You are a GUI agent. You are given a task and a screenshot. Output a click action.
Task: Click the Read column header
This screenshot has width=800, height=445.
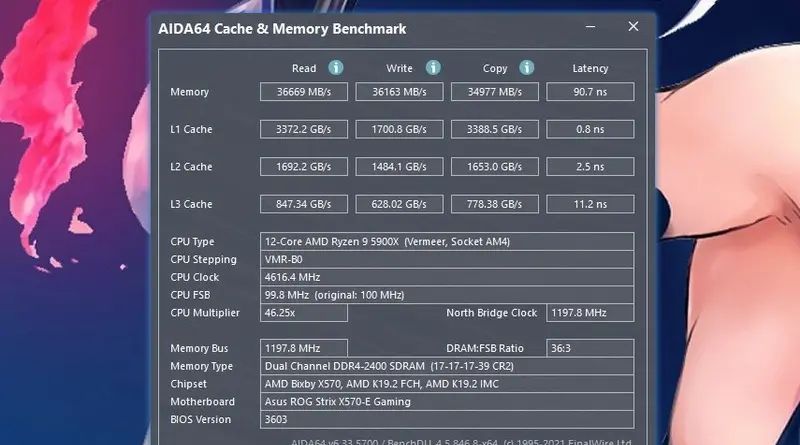coord(304,68)
